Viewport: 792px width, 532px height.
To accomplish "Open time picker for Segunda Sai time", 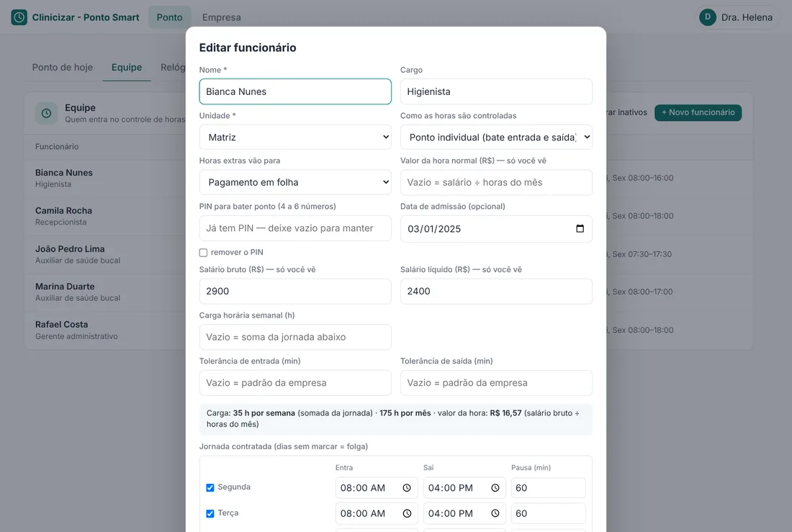I will tap(495, 488).
